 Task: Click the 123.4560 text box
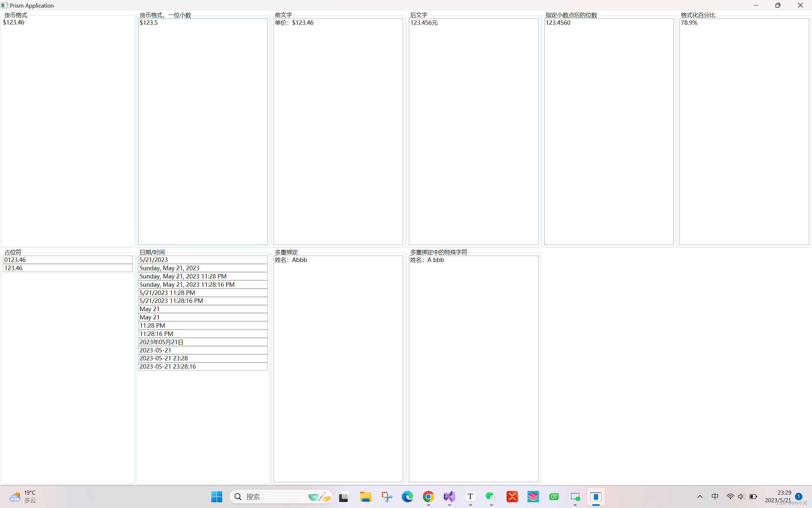tap(609, 132)
